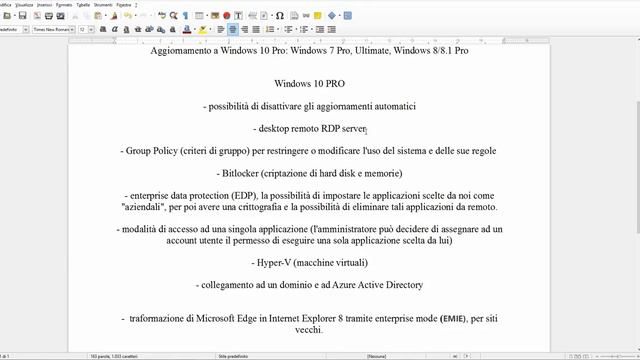Decrease paragraph indent icon
640x360 pixels.
coord(332,29)
